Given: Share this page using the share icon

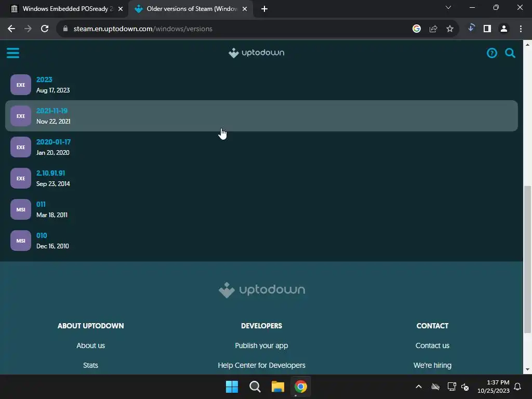Looking at the screenshot, I should click(433, 29).
